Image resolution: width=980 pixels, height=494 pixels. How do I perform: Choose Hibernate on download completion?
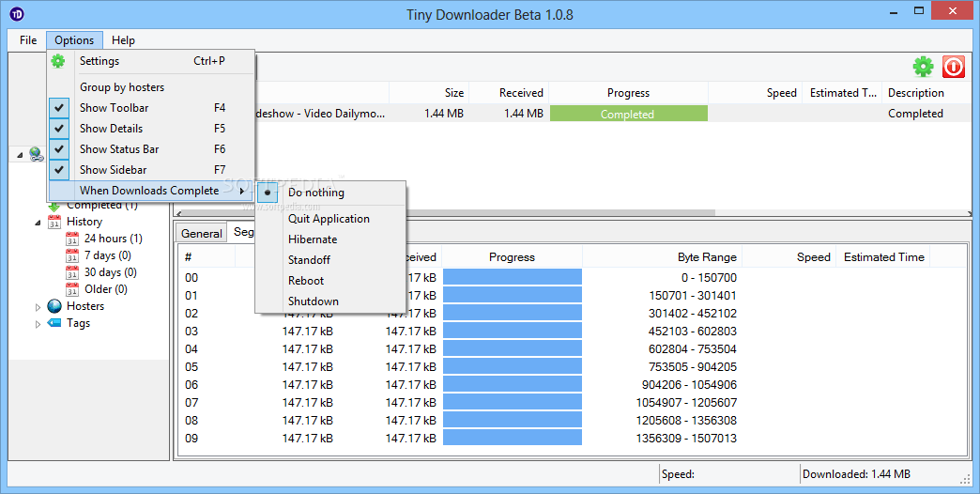tap(330, 239)
